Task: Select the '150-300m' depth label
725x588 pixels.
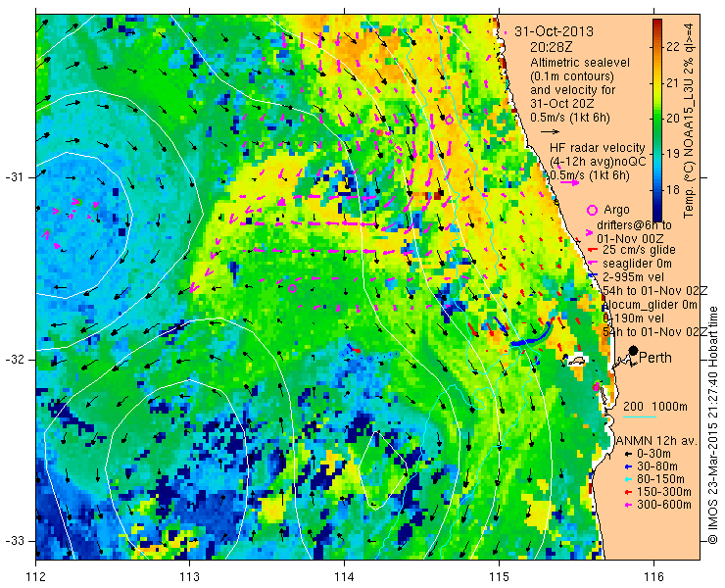Action: tap(664, 492)
